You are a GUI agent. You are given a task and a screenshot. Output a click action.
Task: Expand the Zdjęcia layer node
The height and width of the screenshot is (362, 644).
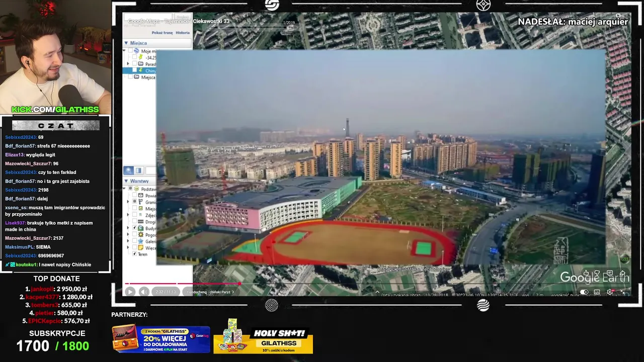pos(128,215)
